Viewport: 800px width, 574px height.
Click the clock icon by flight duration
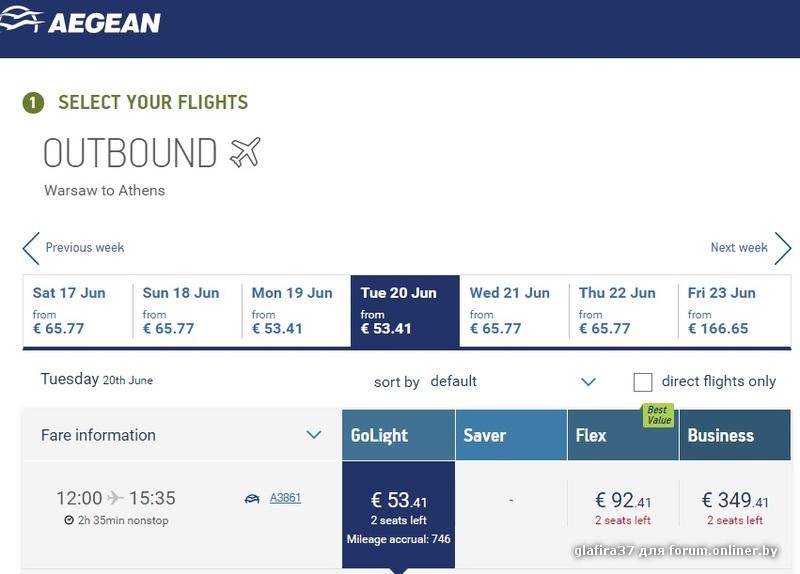click(68, 520)
